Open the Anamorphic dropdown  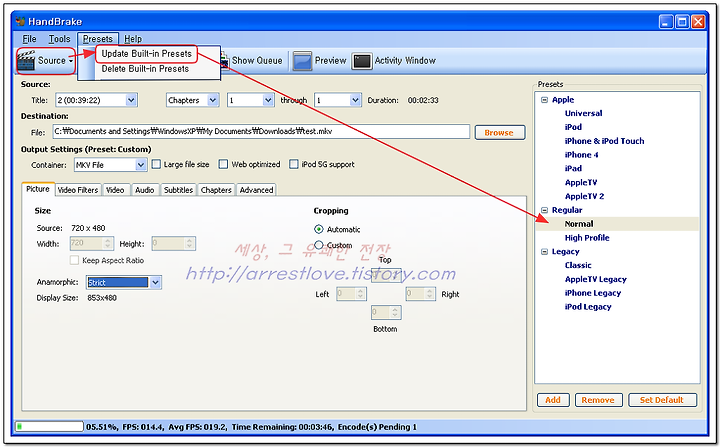156,283
